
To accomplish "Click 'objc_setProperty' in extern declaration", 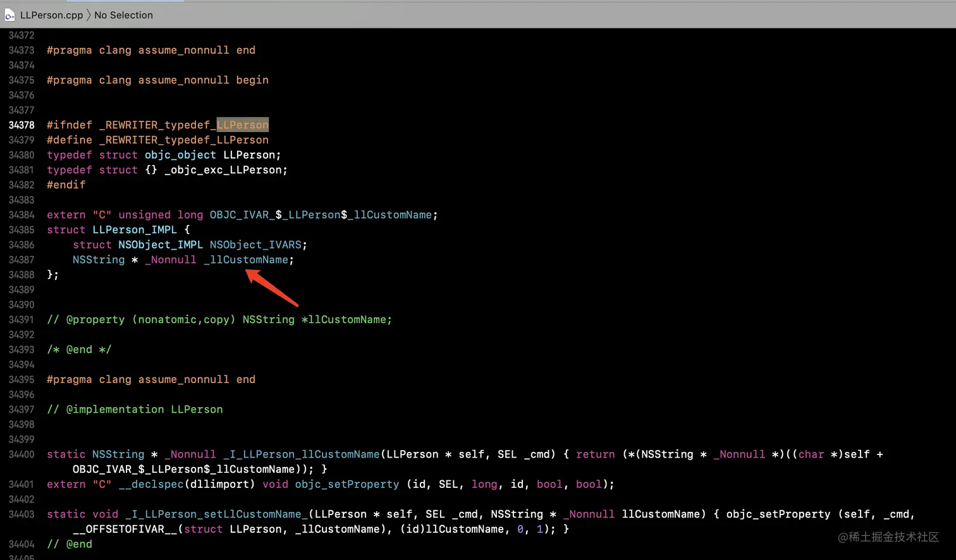I will point(347,484).
